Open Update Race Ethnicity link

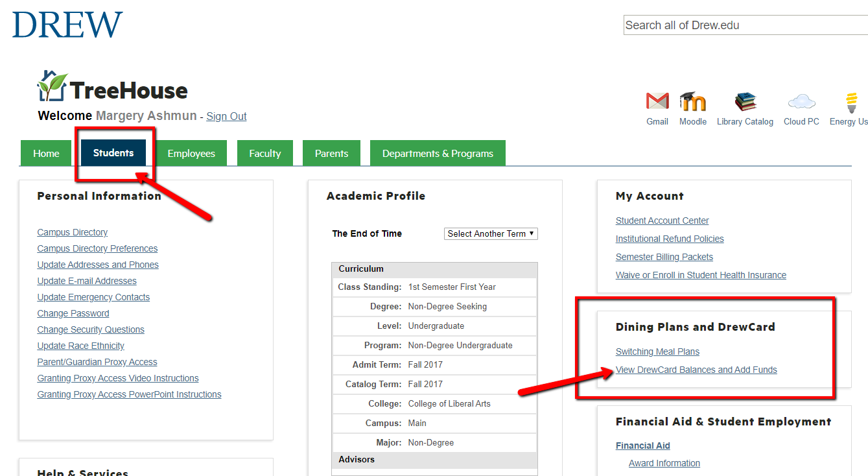point(81,346)
